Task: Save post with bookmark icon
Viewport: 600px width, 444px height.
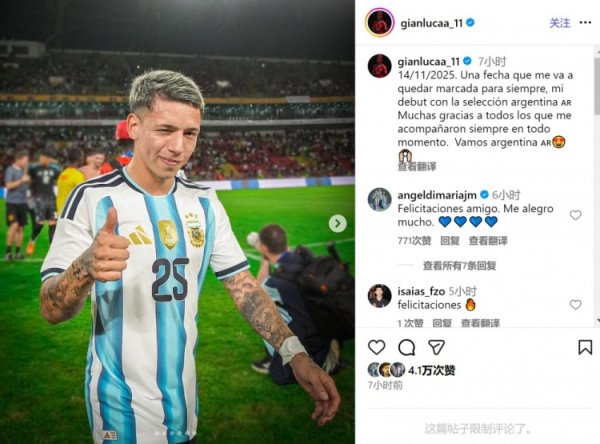Action: point(585,347)
